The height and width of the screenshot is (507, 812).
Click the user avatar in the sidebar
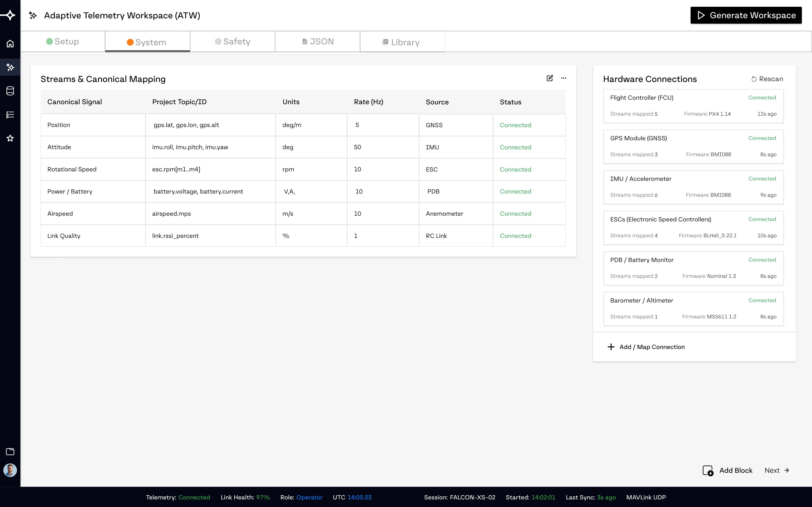coord(10,470)
